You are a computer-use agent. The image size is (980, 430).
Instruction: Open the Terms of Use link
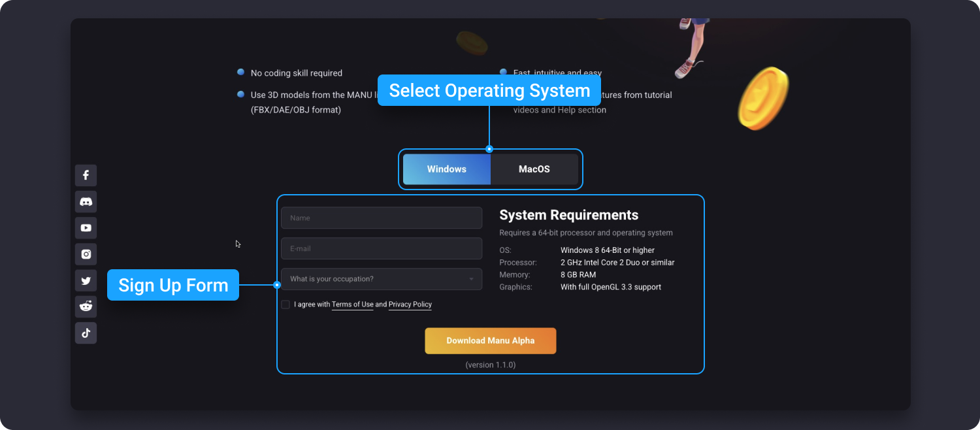[x=353, y=305]
